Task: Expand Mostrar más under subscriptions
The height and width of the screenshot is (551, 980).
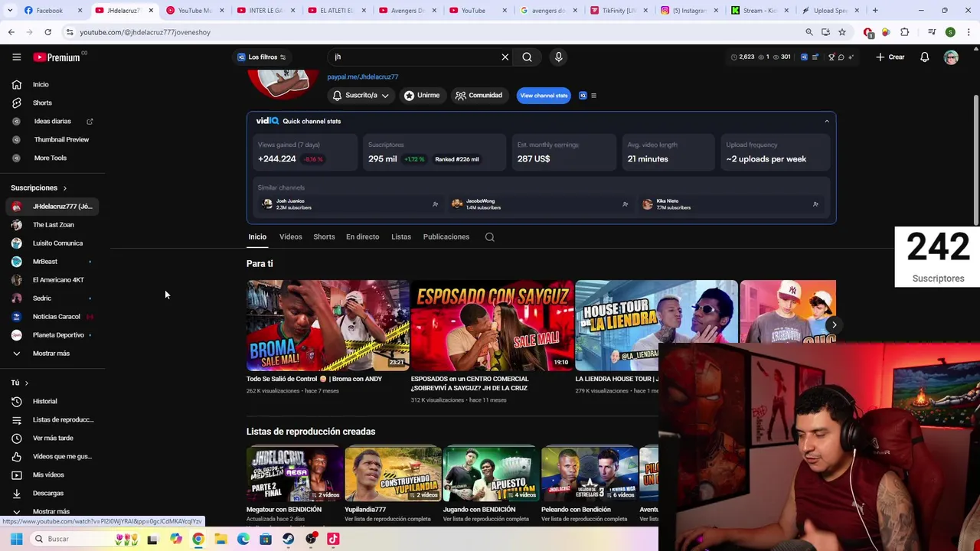Action: (x=54, y=353)
